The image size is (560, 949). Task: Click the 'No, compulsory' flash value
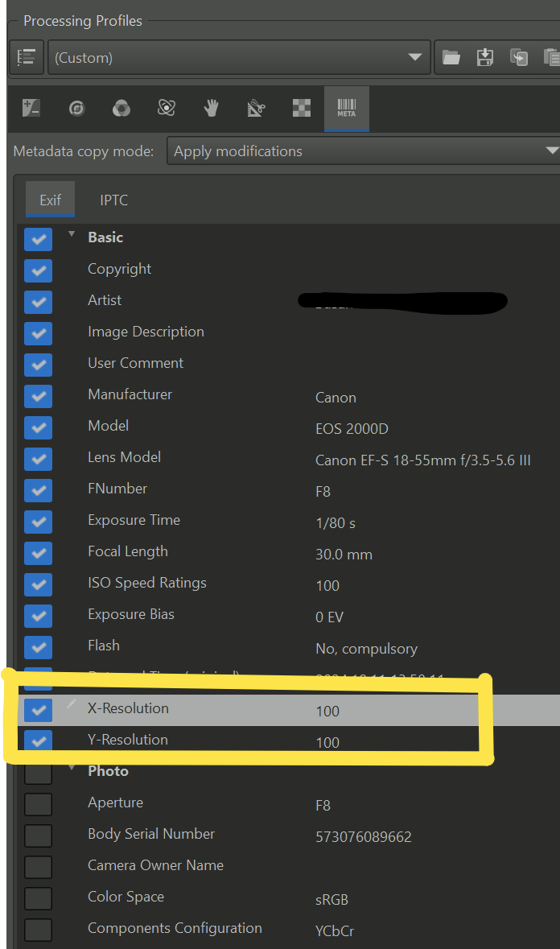pos(366,649)
